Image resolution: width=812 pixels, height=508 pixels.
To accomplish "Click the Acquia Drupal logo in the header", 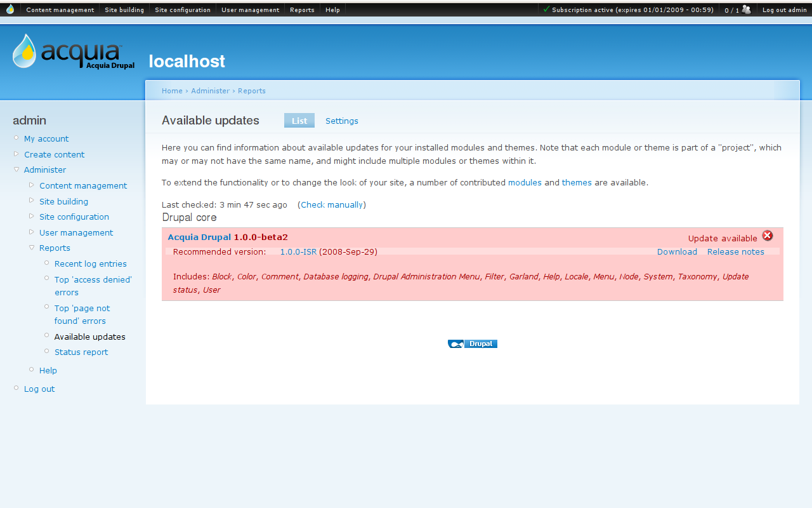I will click(x=73, y=53).
